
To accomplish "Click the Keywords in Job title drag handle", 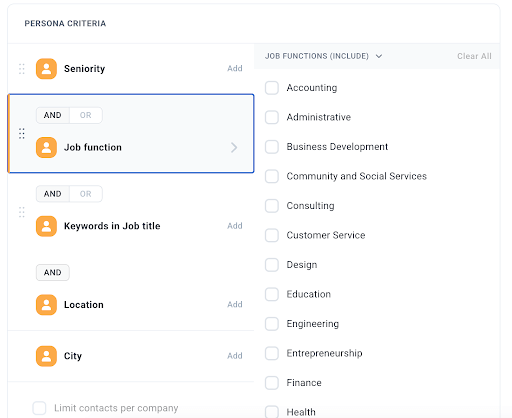I will 22,212.
